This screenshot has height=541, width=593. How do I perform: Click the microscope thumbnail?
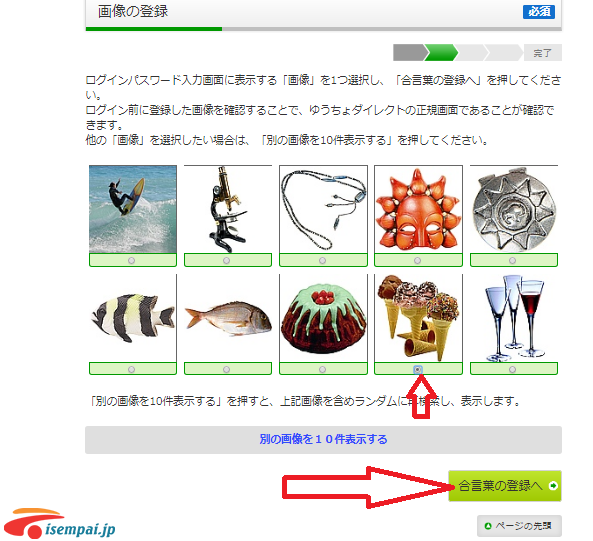[x=228, y=209]
